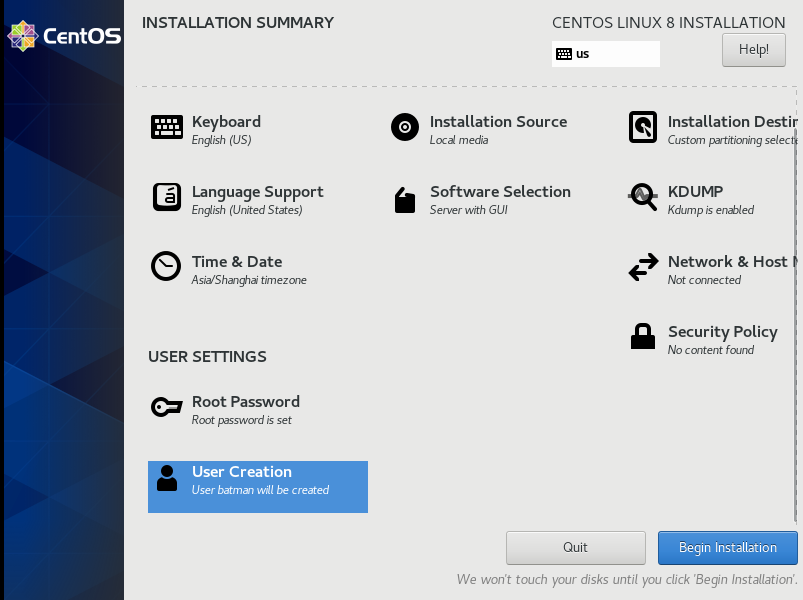This screenshot has width=803, height=600.
Task: Open Software Selection title
Action: (x=500, y=191)
